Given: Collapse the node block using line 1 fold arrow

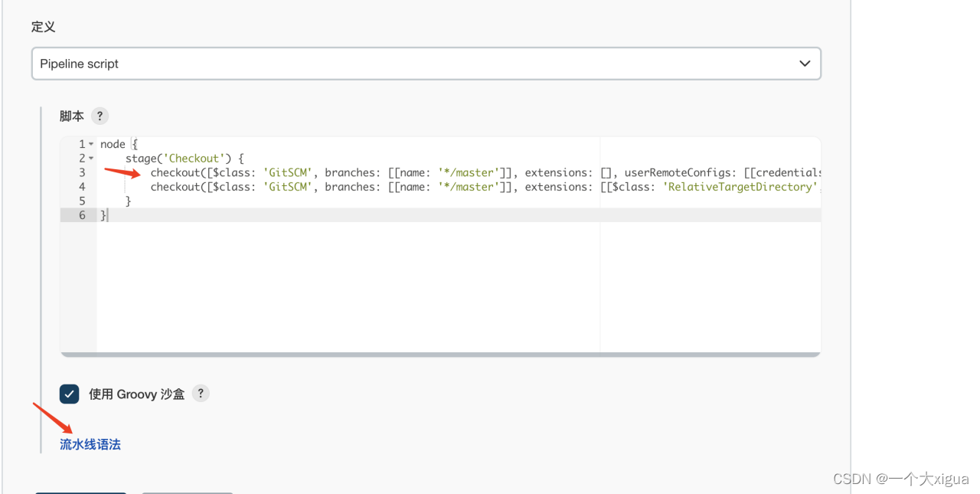Looking at the screenshot, I should (90, 143).
